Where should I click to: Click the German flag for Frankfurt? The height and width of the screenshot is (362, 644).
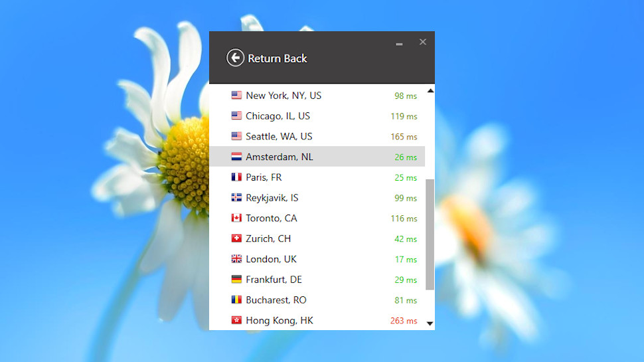[236, 280]
